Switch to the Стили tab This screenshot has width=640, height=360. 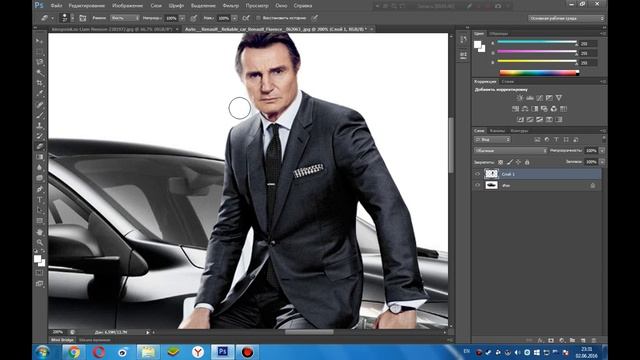tap(507, 82)
